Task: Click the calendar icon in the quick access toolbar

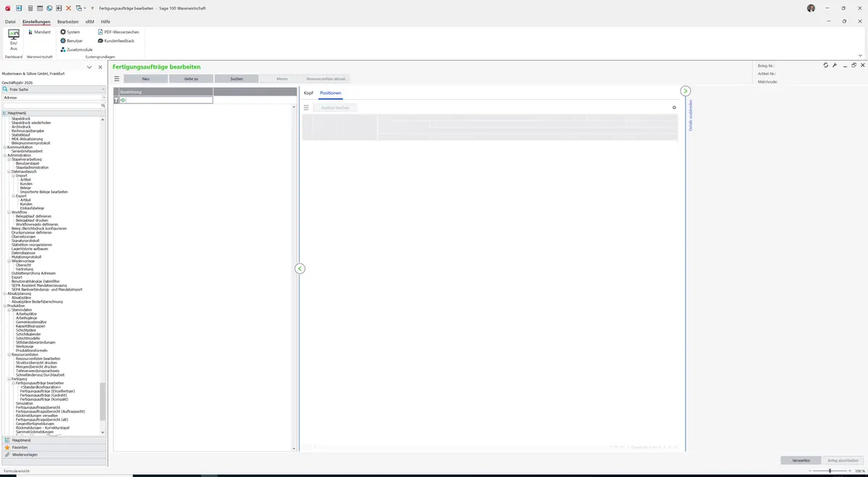Action: point(39,7)
